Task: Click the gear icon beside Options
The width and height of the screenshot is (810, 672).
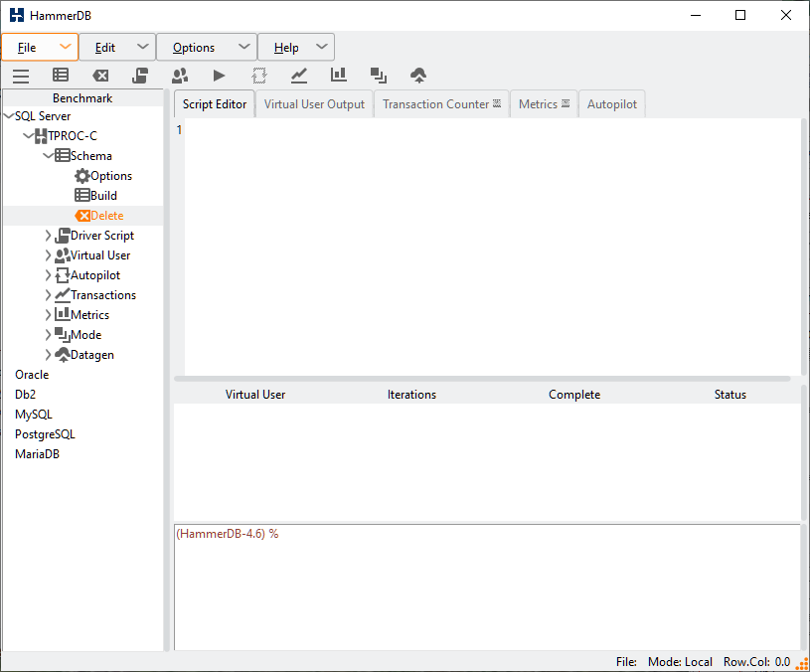Action: (82, 176)
